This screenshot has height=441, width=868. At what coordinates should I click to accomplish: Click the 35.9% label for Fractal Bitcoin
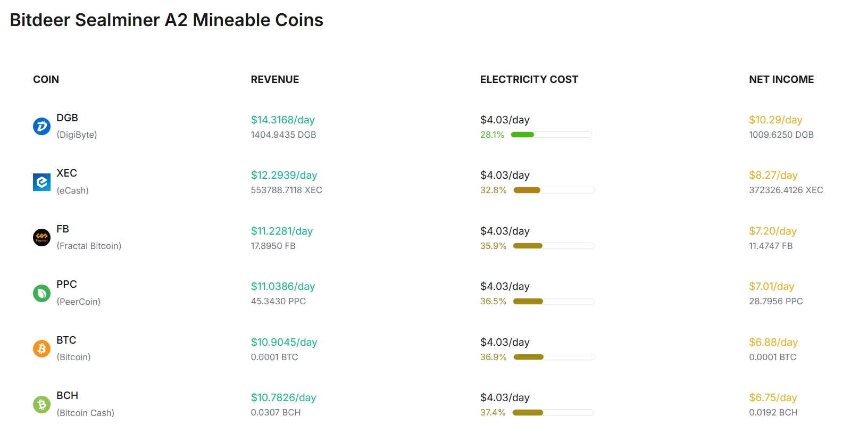click(493, 246)
